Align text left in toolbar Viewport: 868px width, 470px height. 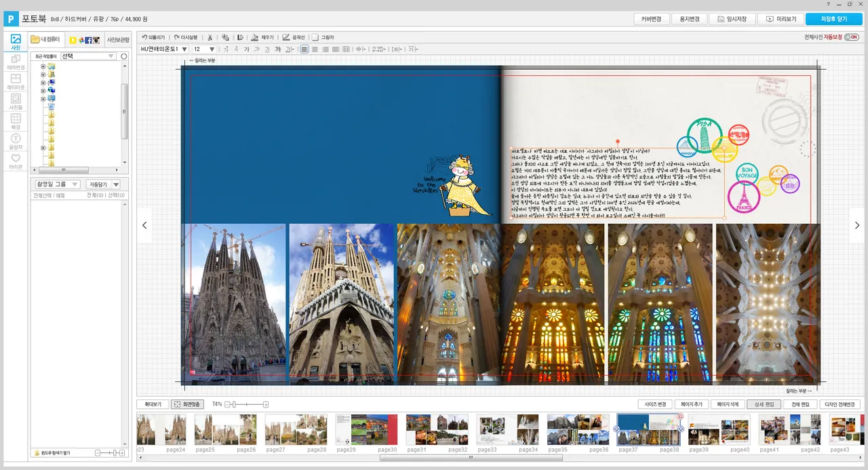pos(304,49)
